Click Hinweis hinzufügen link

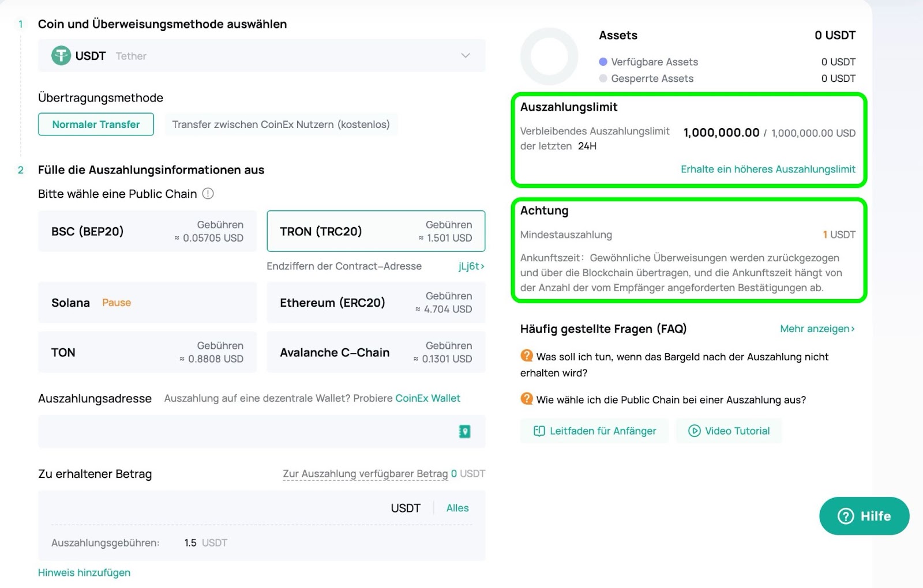84,572
